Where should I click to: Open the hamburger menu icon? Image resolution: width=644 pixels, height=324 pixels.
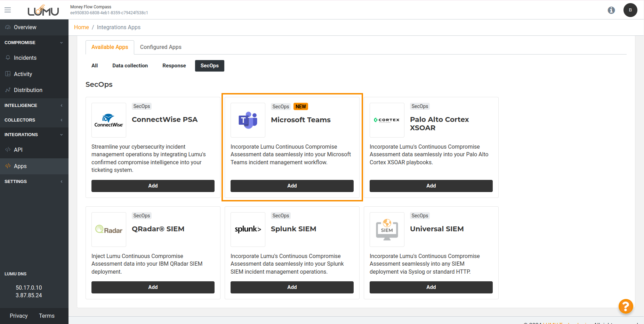pyautogui.click(x=8, y=10)
